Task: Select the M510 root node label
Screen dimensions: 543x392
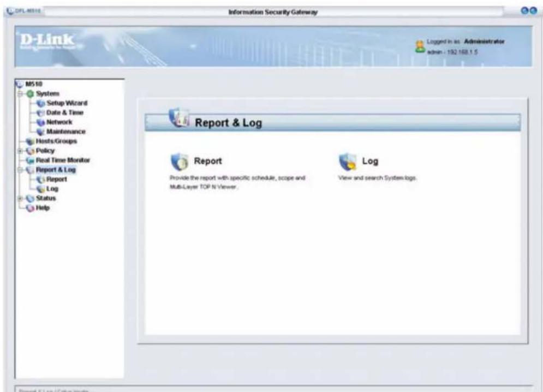Action: (34, 84)
